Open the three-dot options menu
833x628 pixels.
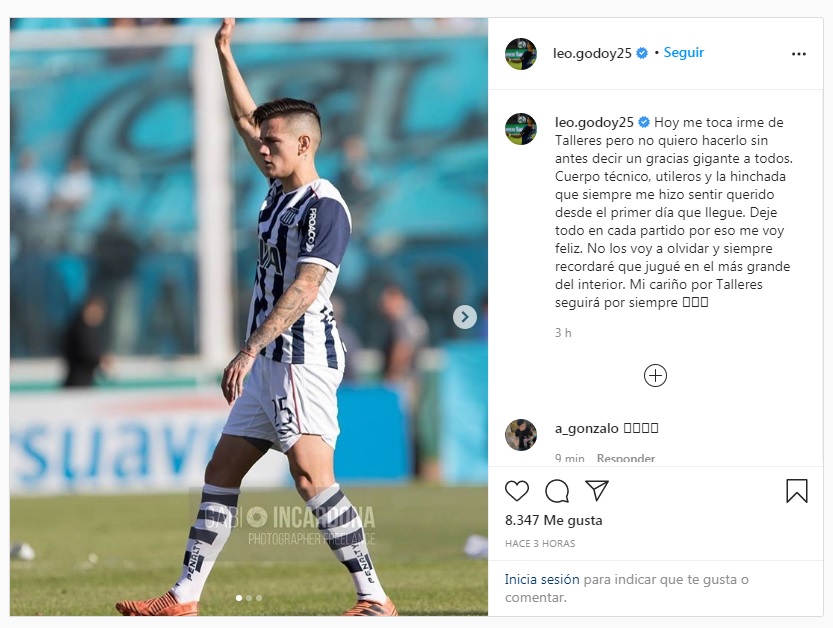[798, 54]
